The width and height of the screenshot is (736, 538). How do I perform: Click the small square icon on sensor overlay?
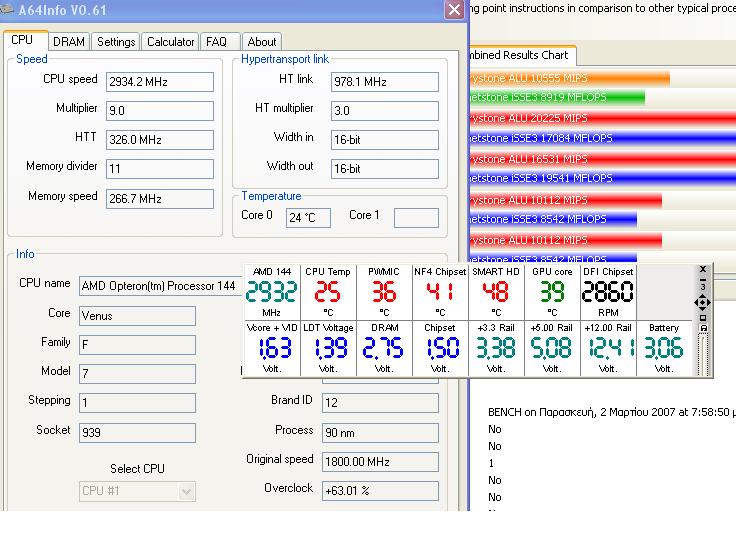tap(703, 318)
